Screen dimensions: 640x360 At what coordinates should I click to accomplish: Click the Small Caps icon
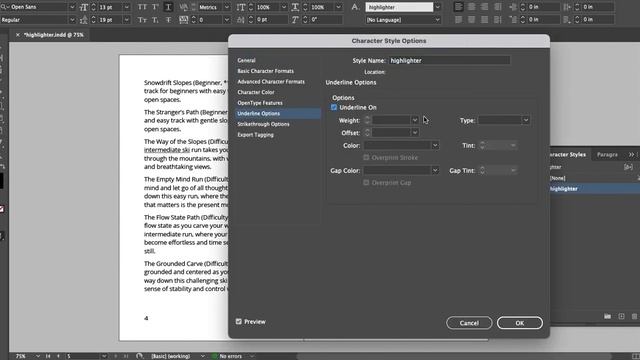pos(142,20)
